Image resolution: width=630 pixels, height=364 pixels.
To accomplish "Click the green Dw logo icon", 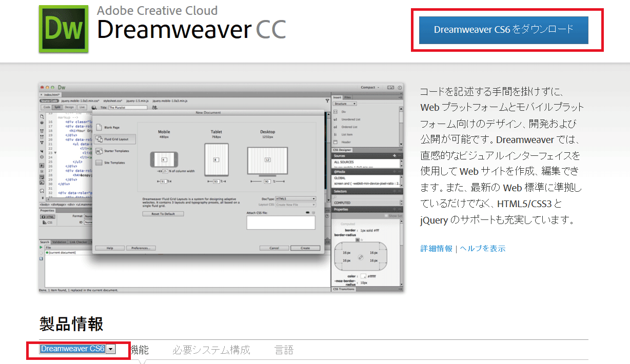I will [63, 29].
